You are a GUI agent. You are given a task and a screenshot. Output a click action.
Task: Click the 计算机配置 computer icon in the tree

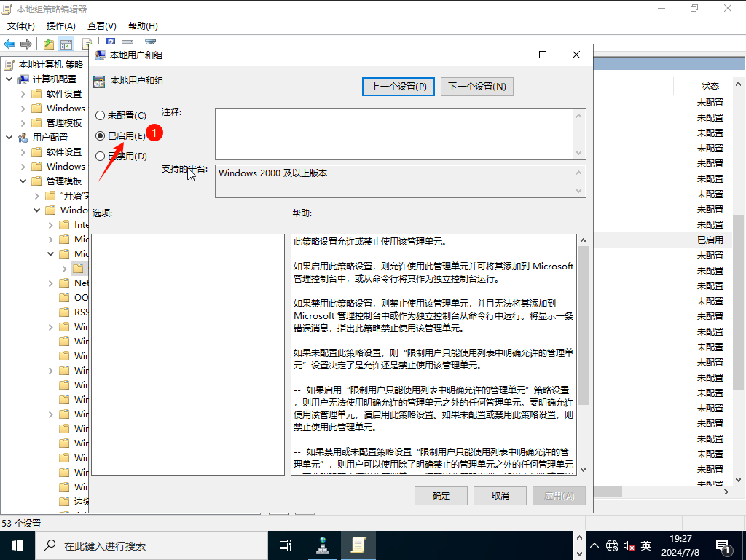(23, 79)
